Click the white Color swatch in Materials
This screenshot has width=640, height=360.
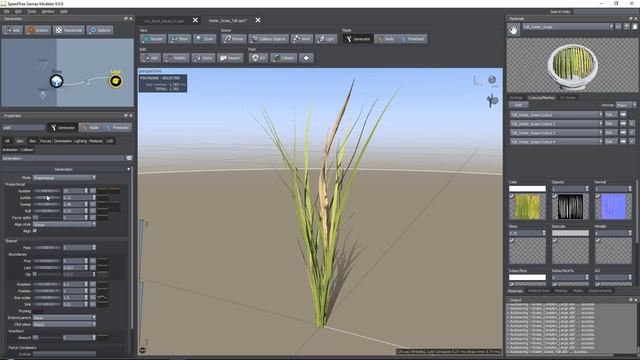point(527,189)
